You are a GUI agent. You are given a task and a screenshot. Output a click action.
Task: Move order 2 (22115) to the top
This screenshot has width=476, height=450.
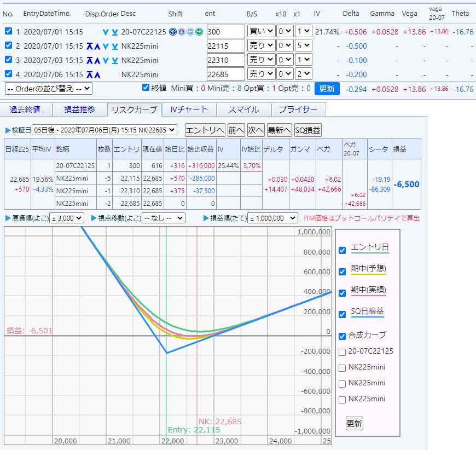coord(90,46)
